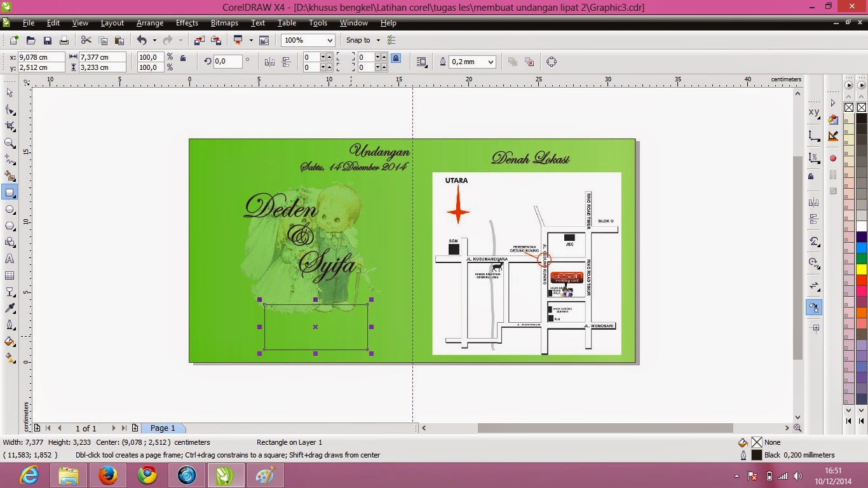This screenshot has width=868, height=488.
Task: Select the Crop tool
Action: point(10,126)
